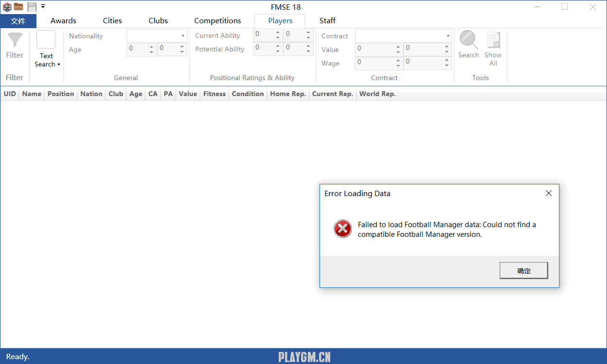Open quick access toolbar customize arrow
The image size is (607, 364).
(43, 6)
